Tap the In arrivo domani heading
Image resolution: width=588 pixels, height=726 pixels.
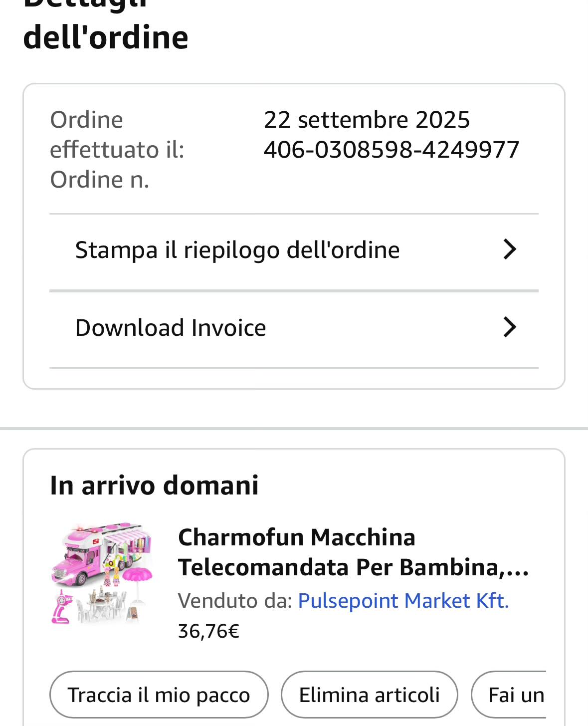tap(154, 485)
